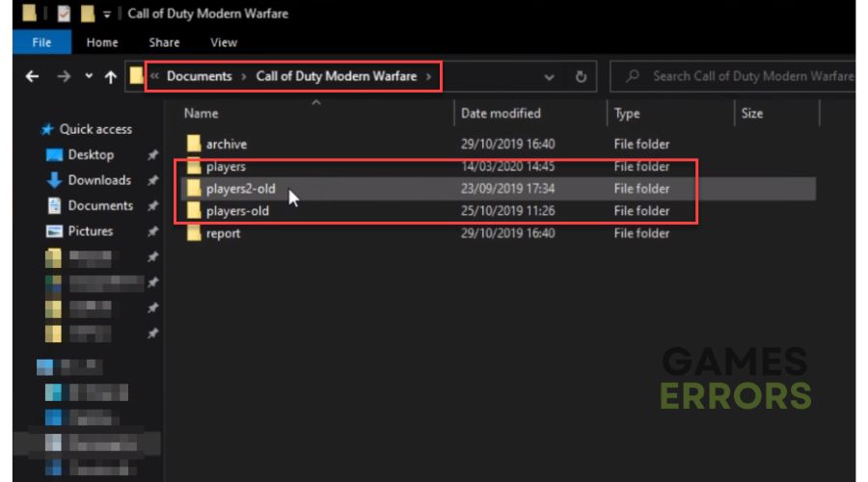868x482 pixels.
Task: Open the Customize Quick Access Toolbar dropdown
Action: click(106, 14)
